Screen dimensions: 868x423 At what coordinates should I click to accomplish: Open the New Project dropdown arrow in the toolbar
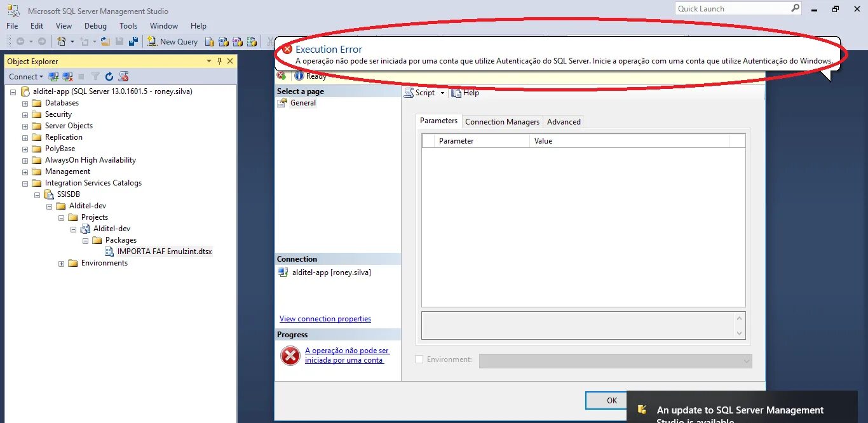tap(72, 41)
